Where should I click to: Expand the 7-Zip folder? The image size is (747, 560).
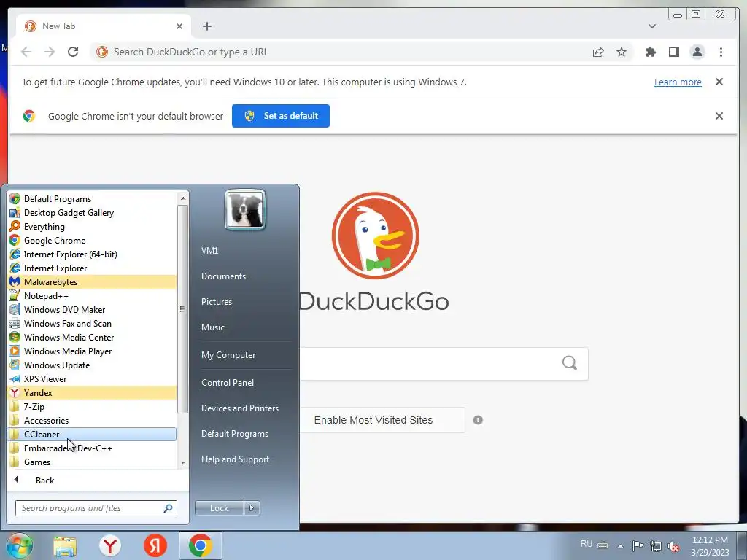tap(93, 407)
